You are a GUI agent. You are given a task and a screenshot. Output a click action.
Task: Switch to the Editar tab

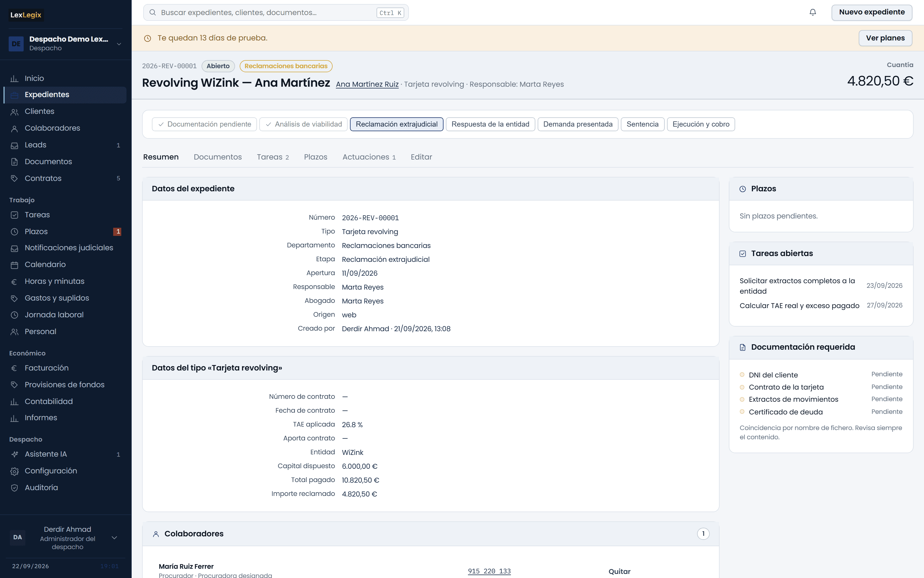point(421,157)
